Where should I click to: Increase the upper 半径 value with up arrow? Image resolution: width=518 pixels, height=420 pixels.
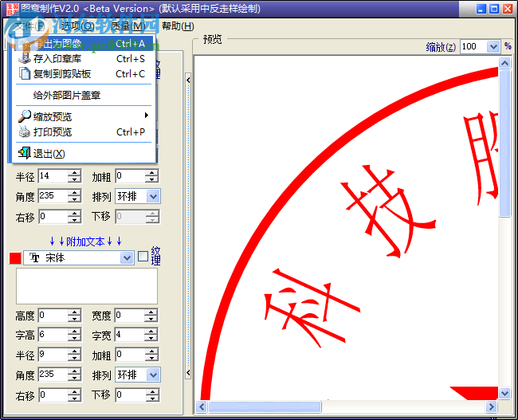click(75, 173)
